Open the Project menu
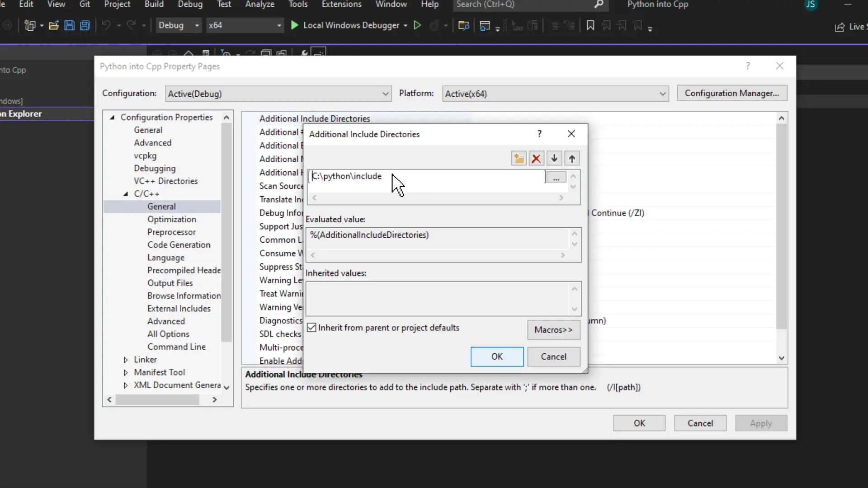868x488 pixels. click(x=118, y=5)
